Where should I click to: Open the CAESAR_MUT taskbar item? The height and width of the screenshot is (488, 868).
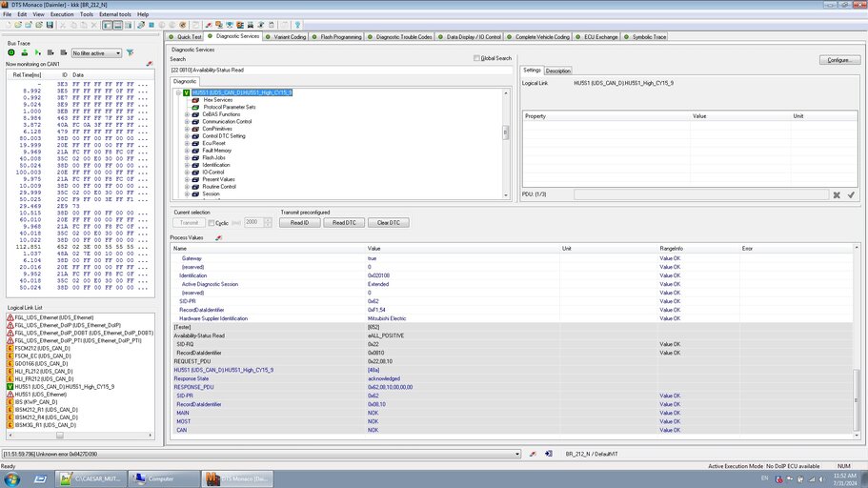(x=91, y=479)
